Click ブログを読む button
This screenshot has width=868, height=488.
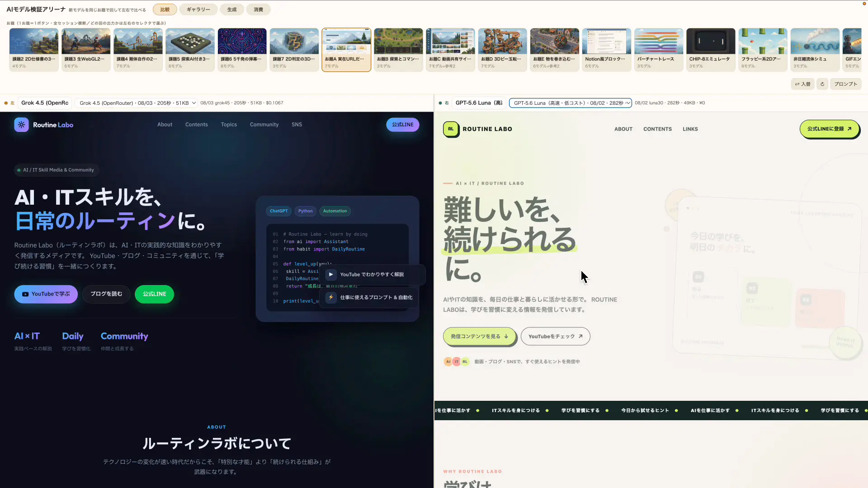tap(106, 294)
